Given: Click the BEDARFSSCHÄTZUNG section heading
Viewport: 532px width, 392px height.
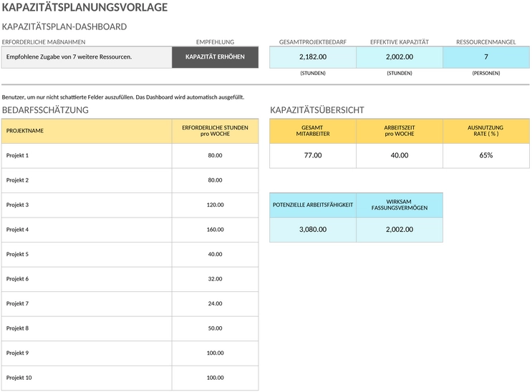Looking at the screenshot, I should (45, 110).
